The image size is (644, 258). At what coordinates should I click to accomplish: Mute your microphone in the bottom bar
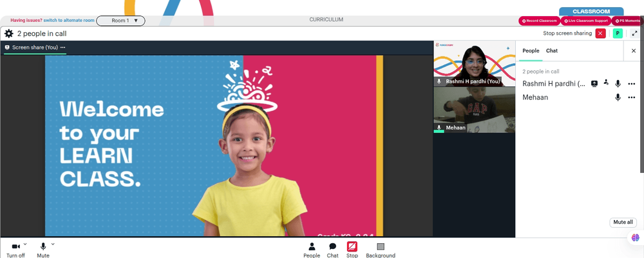(x=43, y=250)
